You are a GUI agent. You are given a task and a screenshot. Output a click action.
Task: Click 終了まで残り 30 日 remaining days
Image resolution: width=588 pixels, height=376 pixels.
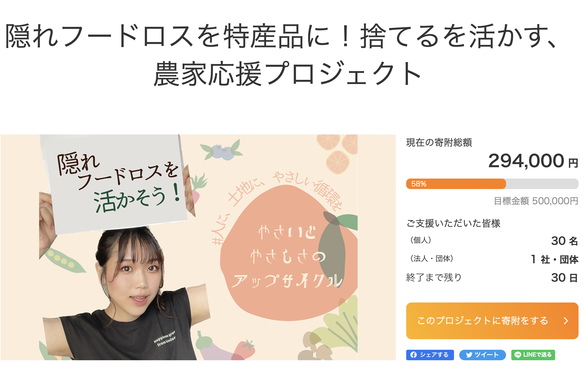coord(492,278)
